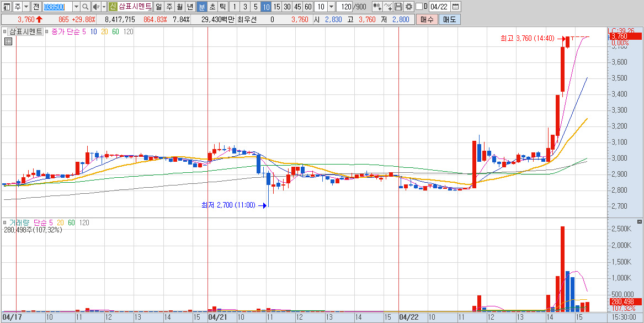
Task: Click the volume panel 단순 label
Action: point(41,223)
